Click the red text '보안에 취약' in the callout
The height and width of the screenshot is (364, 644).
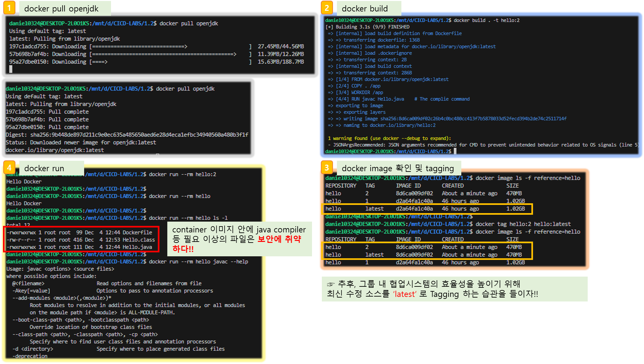click(x=279, y=239)
